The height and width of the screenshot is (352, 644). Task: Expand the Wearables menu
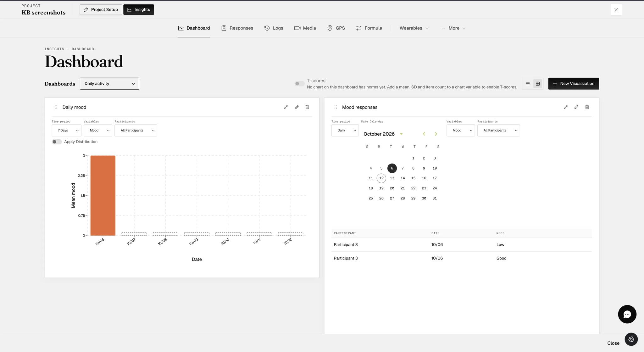414,28
